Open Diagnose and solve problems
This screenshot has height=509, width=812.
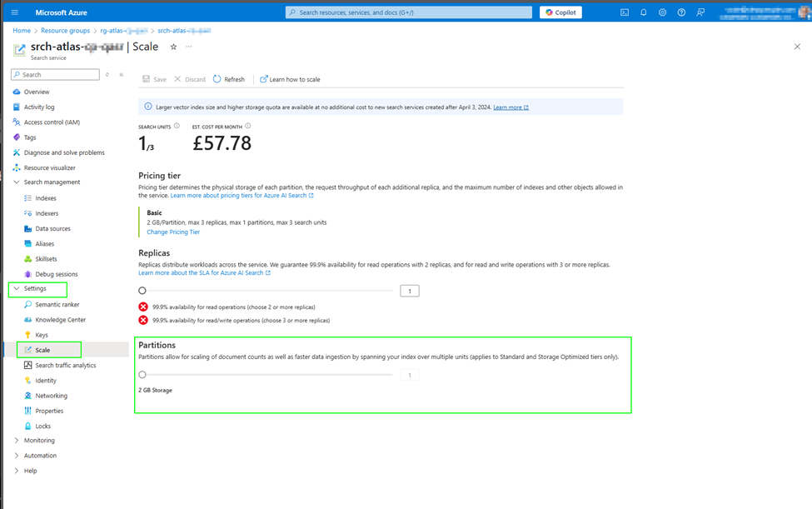click(63, 152)
